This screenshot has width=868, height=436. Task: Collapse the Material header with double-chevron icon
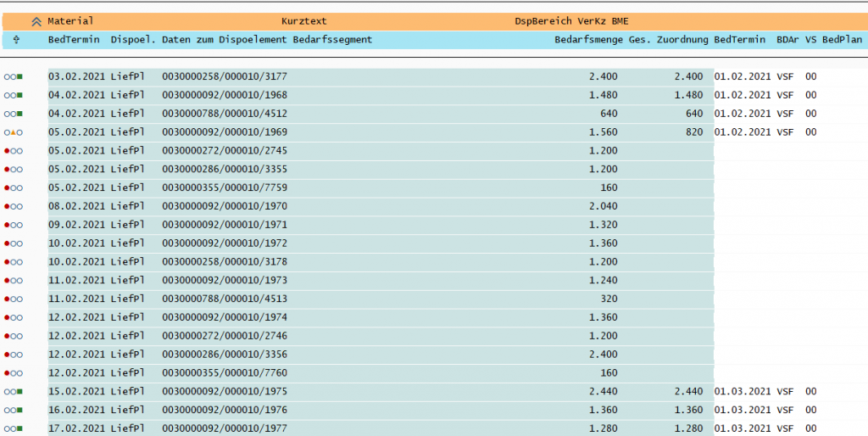point(36,21)
